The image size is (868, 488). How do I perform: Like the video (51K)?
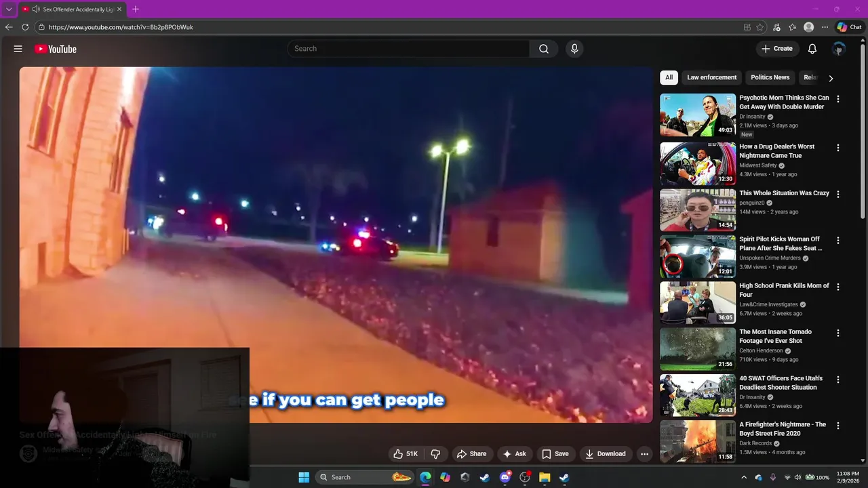[x=406, y=454]
